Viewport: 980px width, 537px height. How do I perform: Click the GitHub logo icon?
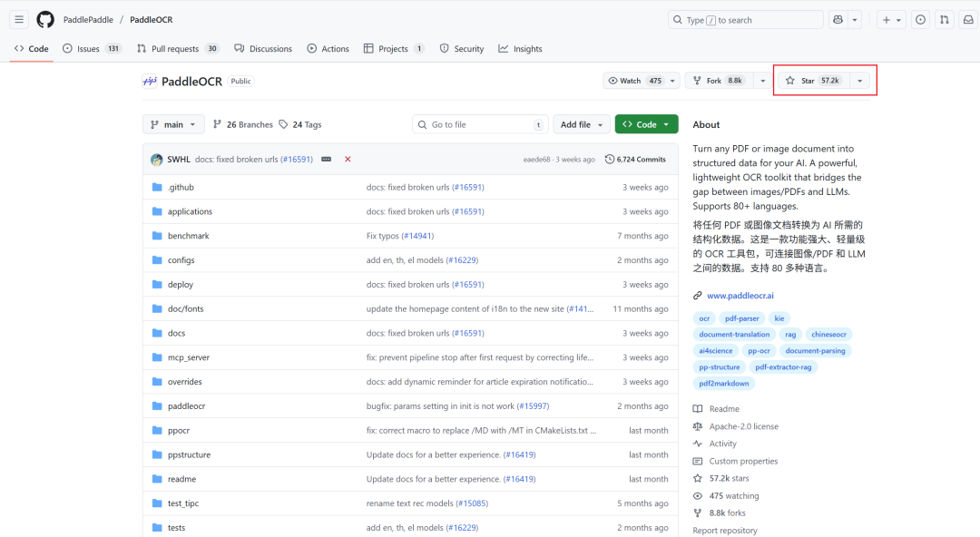(45, 19)
